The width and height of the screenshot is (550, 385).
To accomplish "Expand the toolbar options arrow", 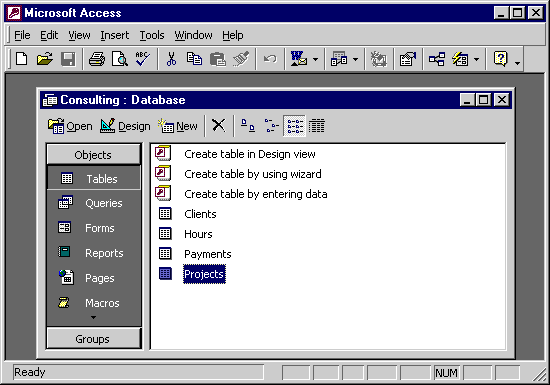I will (x=517, y=63).
